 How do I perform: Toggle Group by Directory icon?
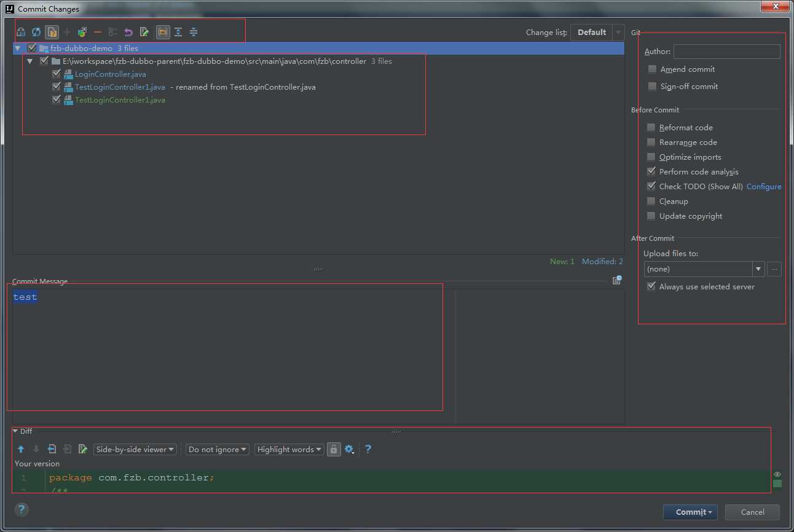click(x=163, y=32)
